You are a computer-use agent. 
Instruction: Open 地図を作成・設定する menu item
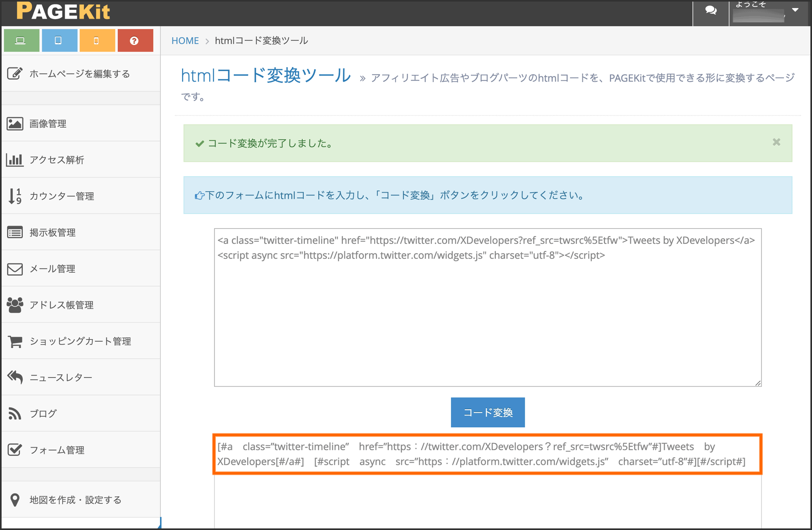81,500
